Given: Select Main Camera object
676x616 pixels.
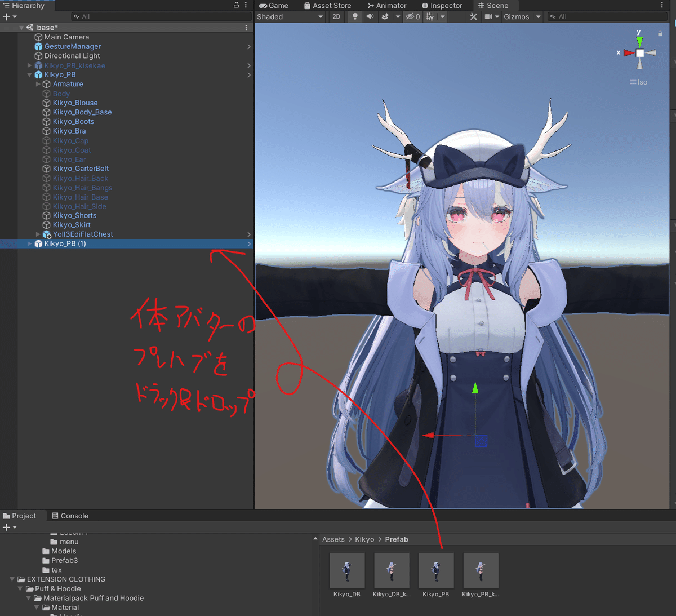Looking at the screenshot, I should click(x=66, y=37).
